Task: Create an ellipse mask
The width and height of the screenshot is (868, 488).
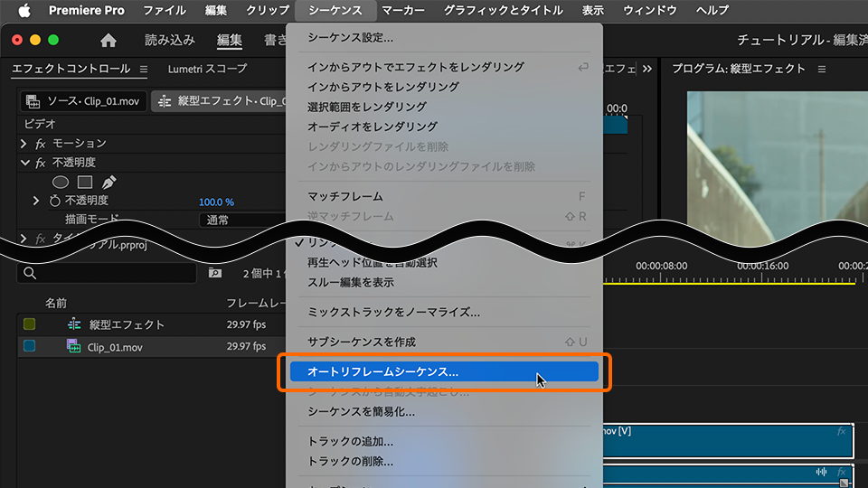Action: click(x=61, y=182)
